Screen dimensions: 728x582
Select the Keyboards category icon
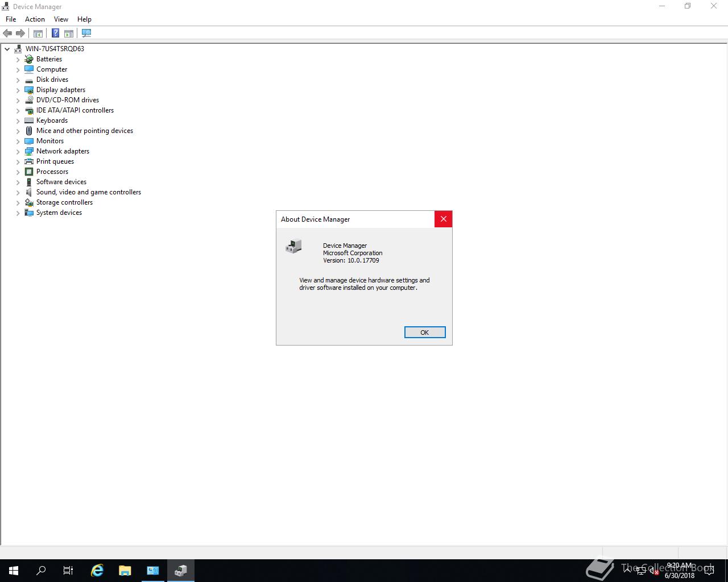pyautogui.click(x=29, y=120)
